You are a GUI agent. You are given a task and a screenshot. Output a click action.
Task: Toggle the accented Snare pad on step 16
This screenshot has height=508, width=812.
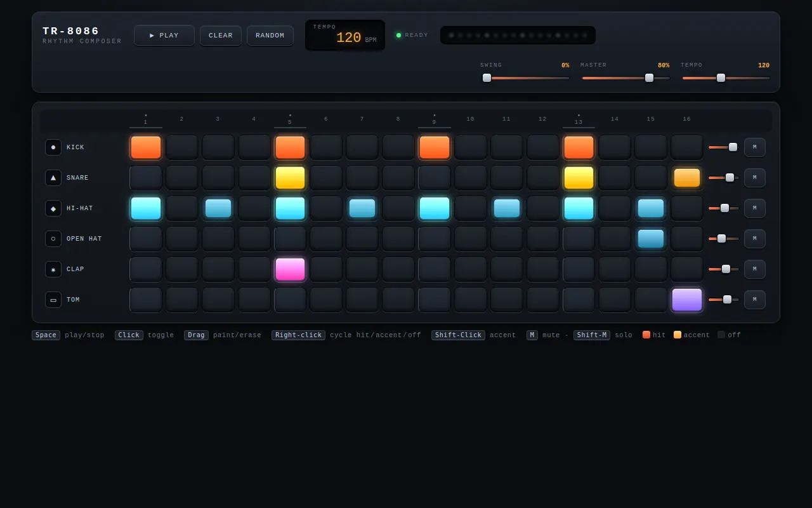(x=687, y=178)
